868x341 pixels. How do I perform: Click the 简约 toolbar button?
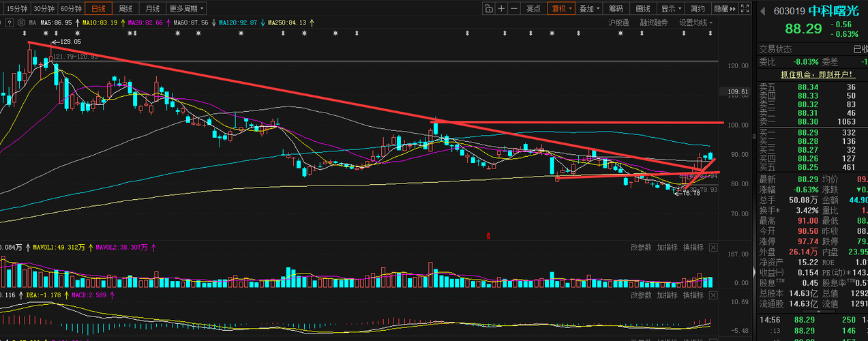(698, 9)
